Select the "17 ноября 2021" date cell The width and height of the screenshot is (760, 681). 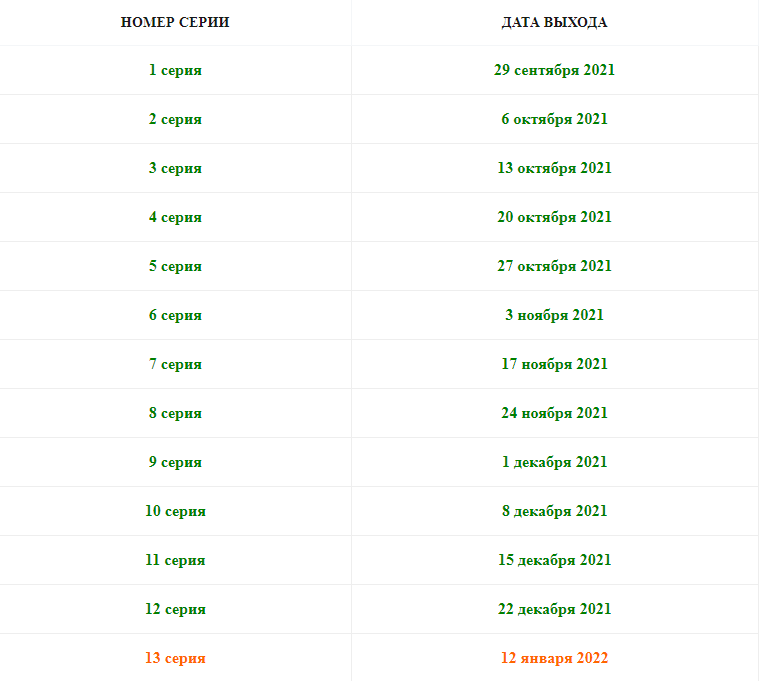[x=554, y=364]
